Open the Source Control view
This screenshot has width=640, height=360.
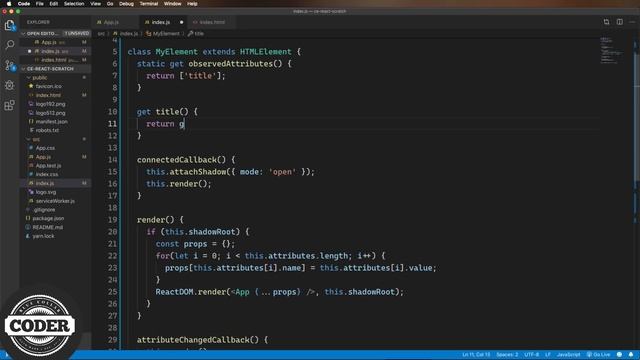point(9,65)
